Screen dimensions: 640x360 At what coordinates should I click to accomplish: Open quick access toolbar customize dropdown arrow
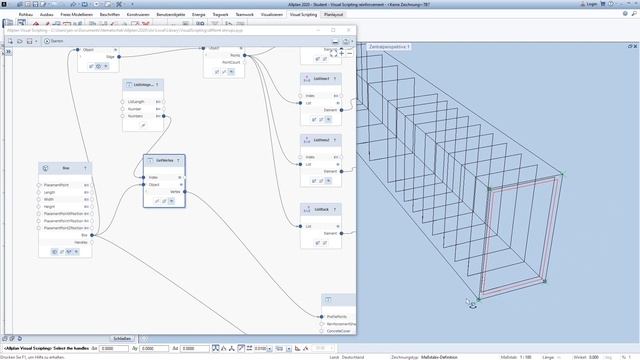click(132, 4)
